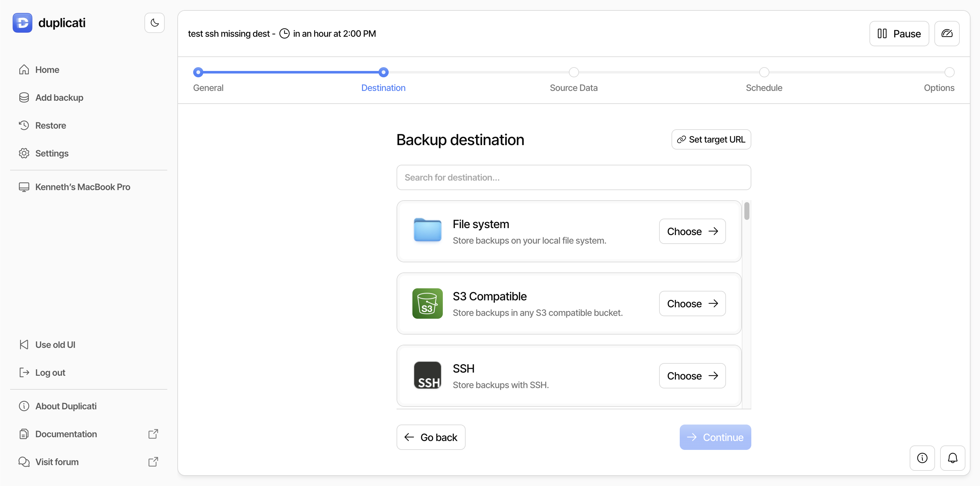This screenshot has width=980, height=486.
Task: Pause the running backup server
Action: pos(899,34)
